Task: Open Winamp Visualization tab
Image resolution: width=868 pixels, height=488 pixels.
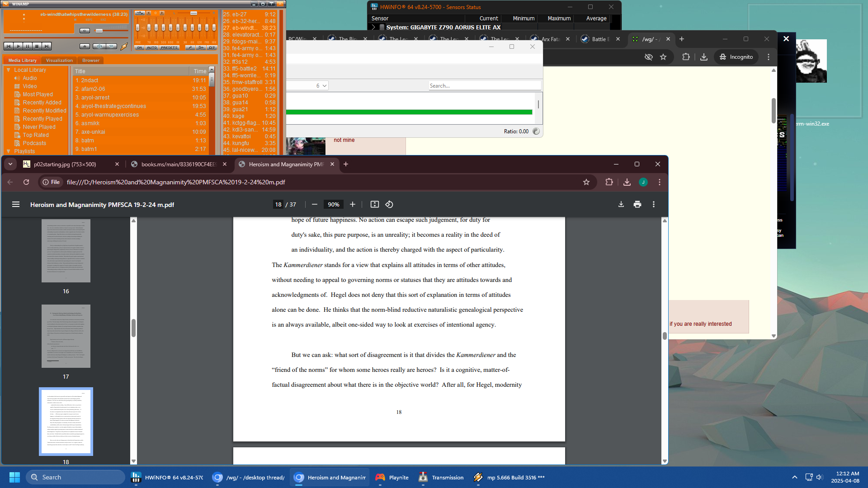Action: (59, 60)
